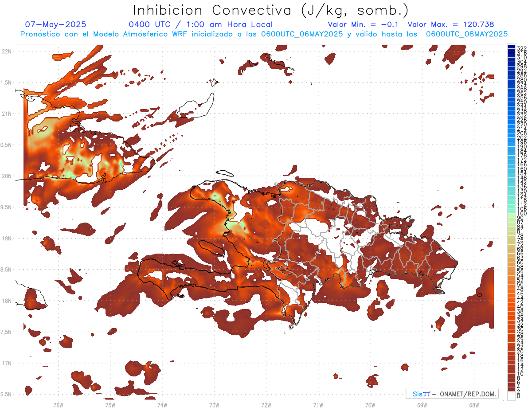Click the "0600UTC_08MAY2025" valid-until timestamp
532x411 pixels.
tap(467, 34)
